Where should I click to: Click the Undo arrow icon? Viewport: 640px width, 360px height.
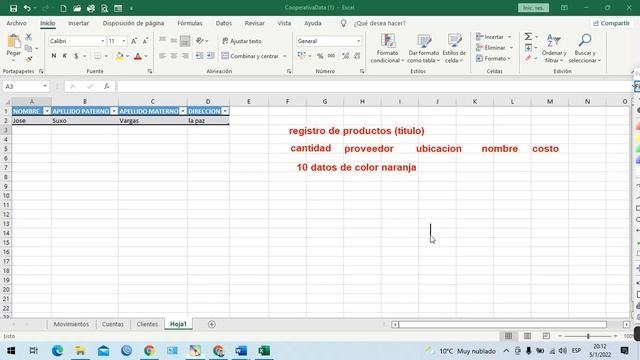[x=27, y=8]
